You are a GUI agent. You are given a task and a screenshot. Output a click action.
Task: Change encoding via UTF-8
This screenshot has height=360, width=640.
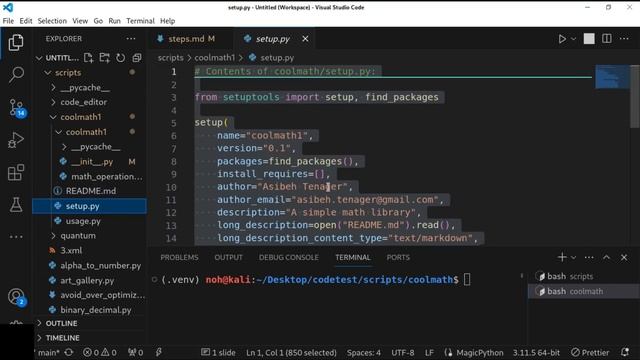[x=403, y=352]
